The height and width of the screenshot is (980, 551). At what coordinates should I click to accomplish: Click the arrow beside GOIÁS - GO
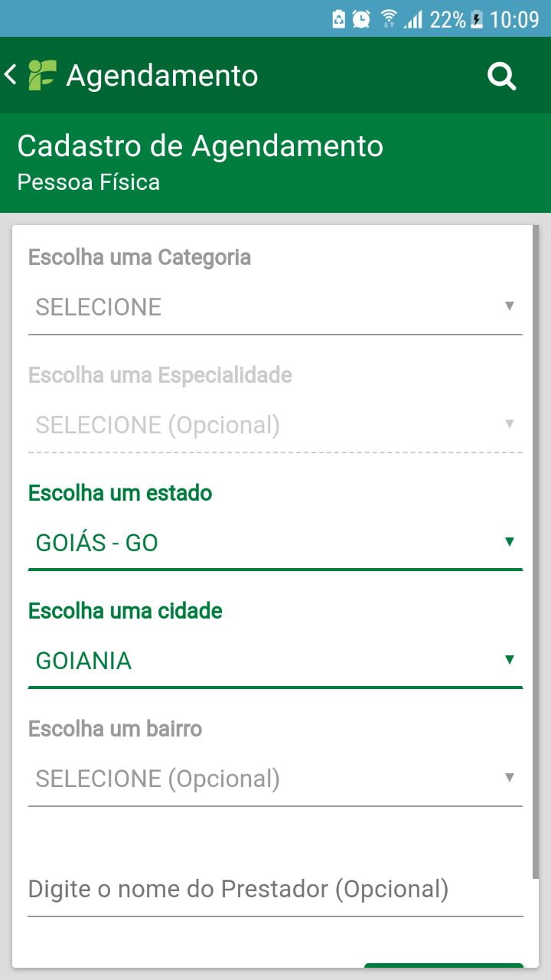click(510, 542)
